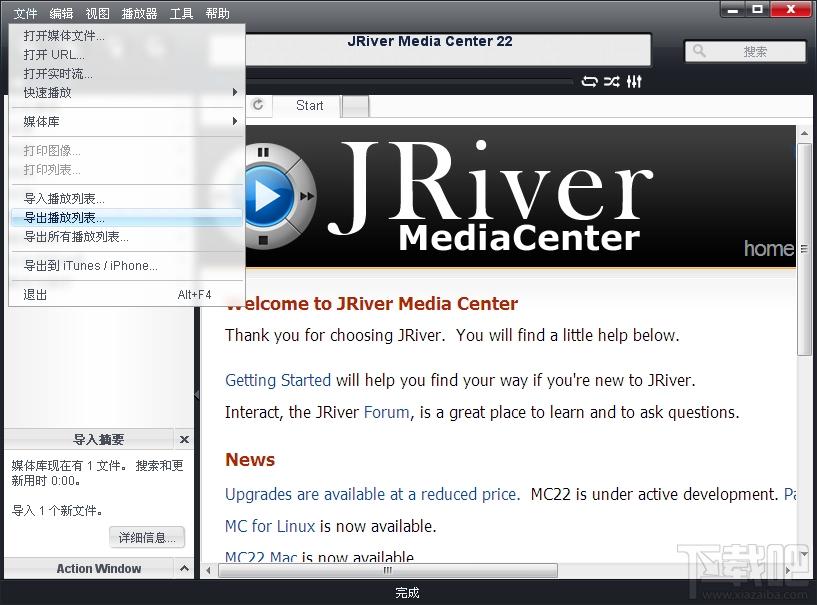Click the pause symbol on the logo wheel
The image size is (817, 605).
coord(263,152)
